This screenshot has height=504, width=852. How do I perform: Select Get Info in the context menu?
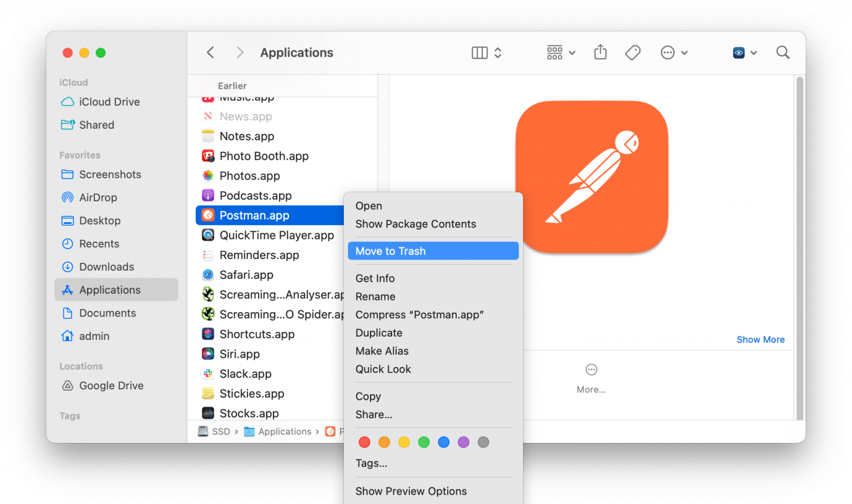pyautogui.click(x=375, y=278)
